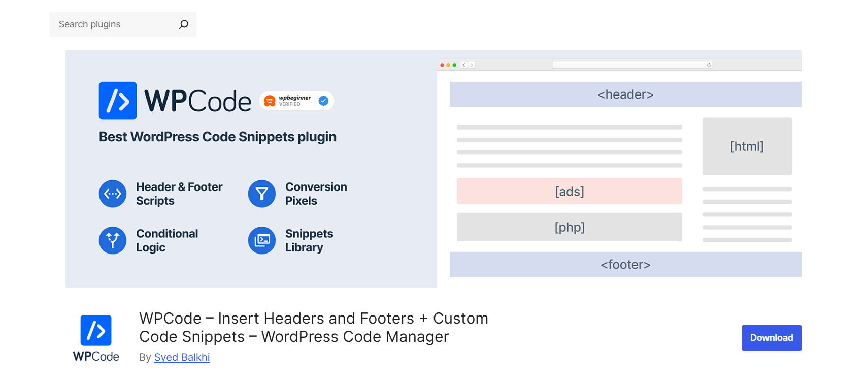Click the <header> block in mockup
868x379 pixels.
tap(625, 94)
